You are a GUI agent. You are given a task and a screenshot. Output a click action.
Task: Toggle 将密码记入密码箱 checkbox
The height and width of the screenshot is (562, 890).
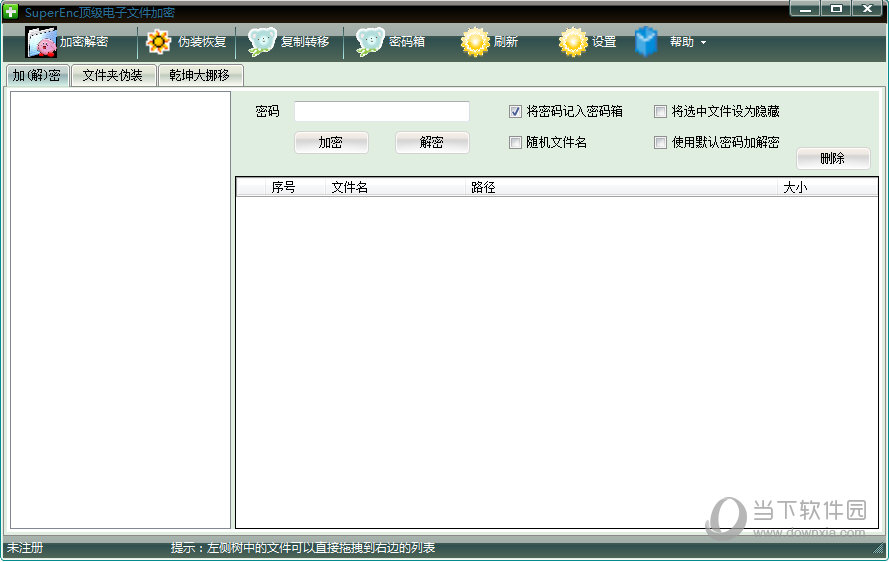click(515, 112)
